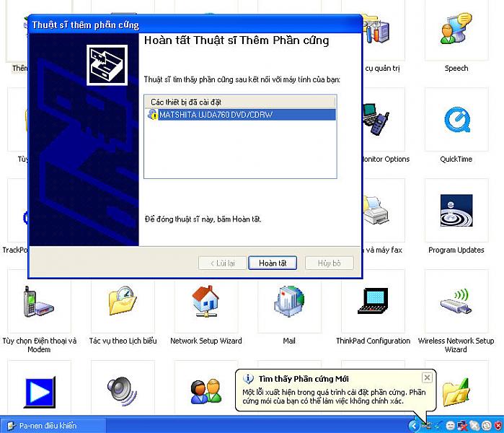Select MATSHITA UJDA760 DVD/CDRW in the device list
504x433 pixels.
click(215, 115)
